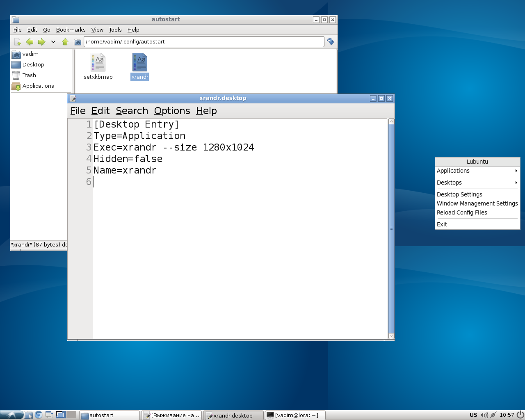
Task: Click the xrandr.desktop window title icon
Action: click(x=73, y=98)
